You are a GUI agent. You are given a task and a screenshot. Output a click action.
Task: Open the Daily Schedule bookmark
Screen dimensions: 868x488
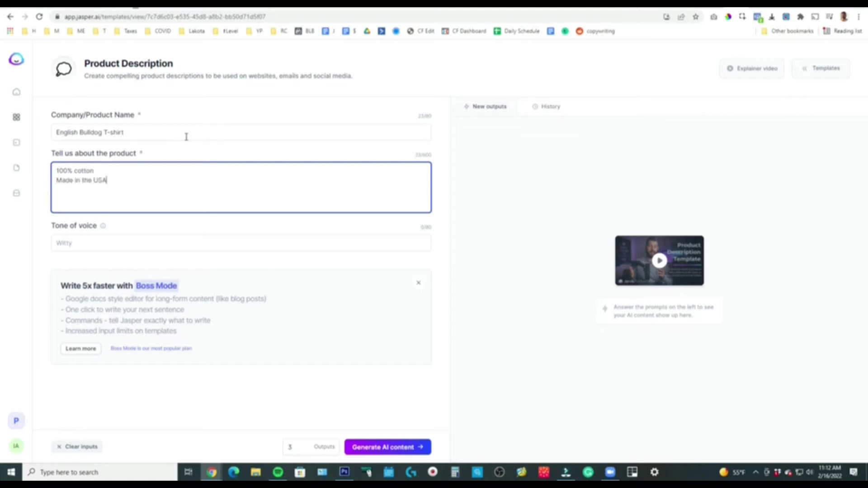[x=517, y=31]
